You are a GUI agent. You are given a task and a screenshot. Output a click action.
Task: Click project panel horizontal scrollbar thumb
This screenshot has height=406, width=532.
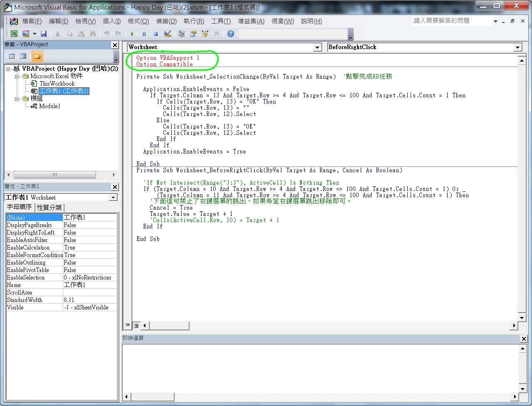(x=54, y=175)
